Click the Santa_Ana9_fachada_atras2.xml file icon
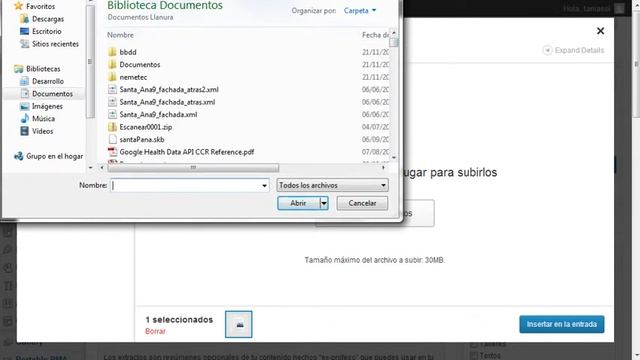Image resolution: width=640 pixels, height=360 pixels. click(x=112, y=89)
